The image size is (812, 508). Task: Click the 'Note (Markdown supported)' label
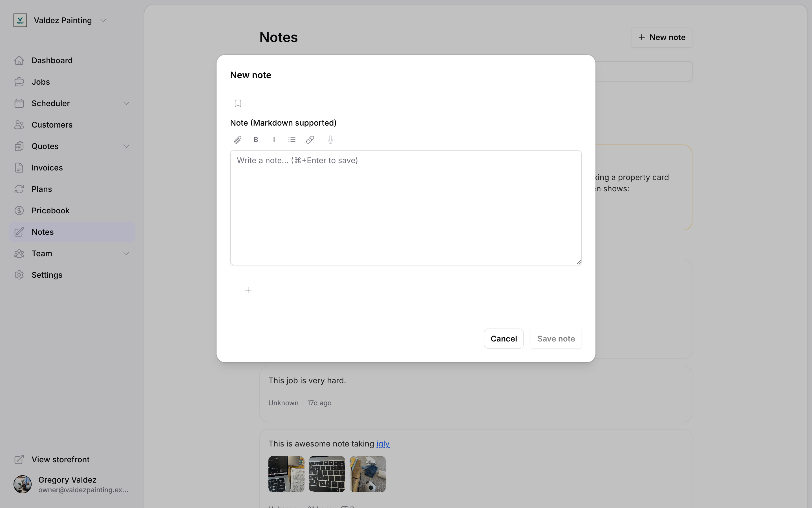click(283, 123)
